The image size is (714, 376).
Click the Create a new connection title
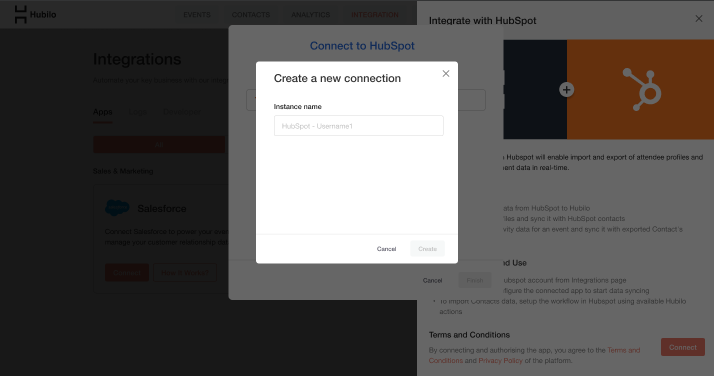(x=337, y=78)
